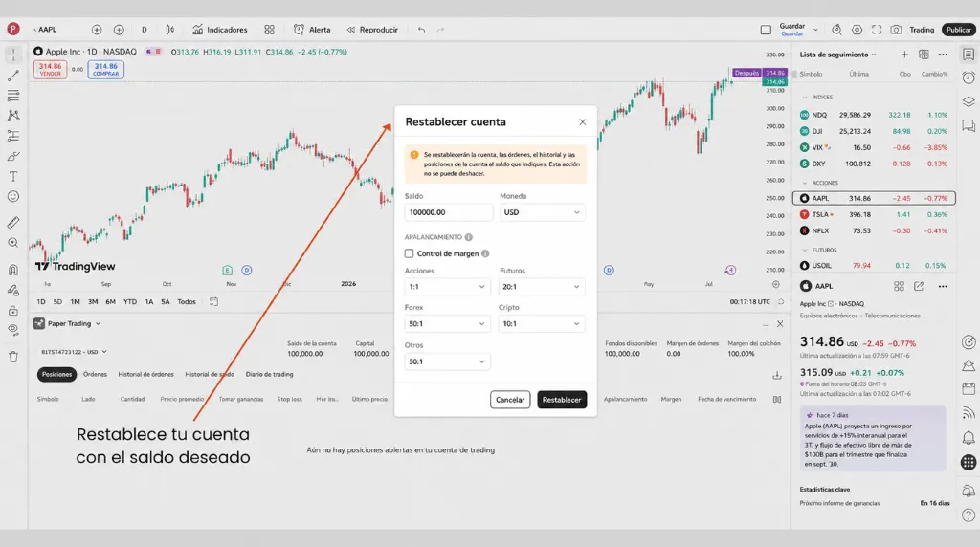Add symbol to Lista de seguimiento
The width and height of the screenshot is (980, 547).
point(904,55)
